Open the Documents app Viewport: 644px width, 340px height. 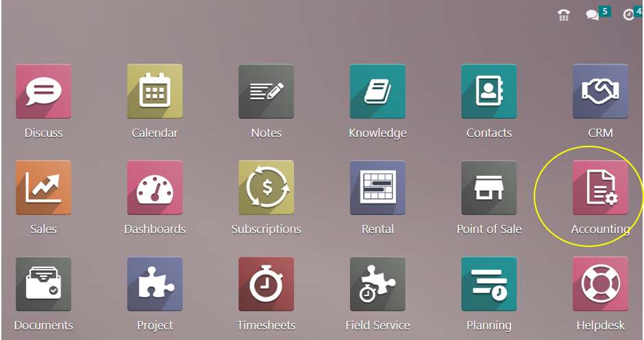coord(43,285)
